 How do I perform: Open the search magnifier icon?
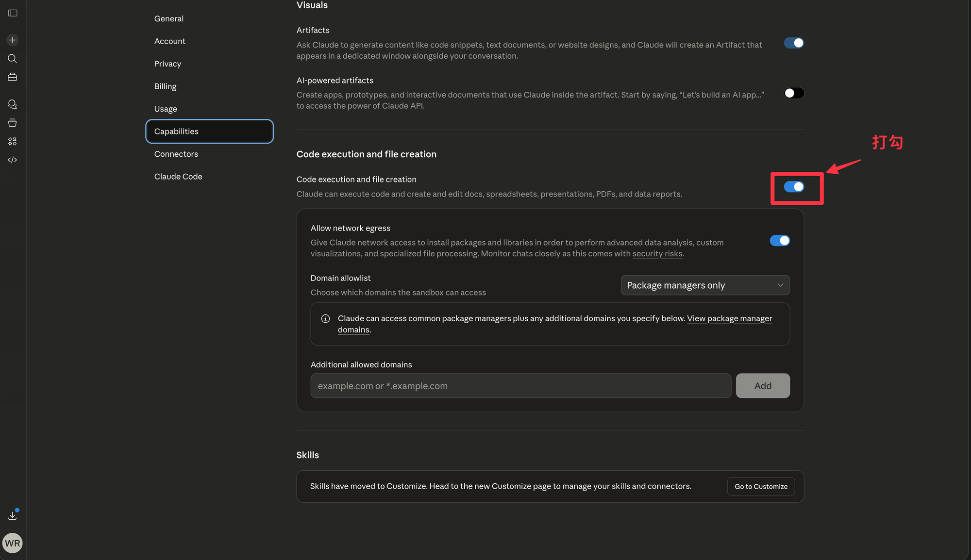13,59
